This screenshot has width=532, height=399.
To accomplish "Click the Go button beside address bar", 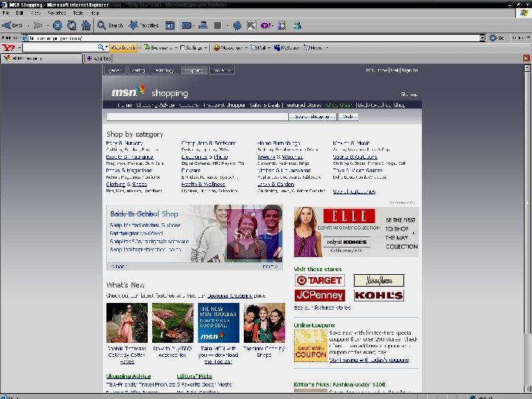I will point(497,38).
